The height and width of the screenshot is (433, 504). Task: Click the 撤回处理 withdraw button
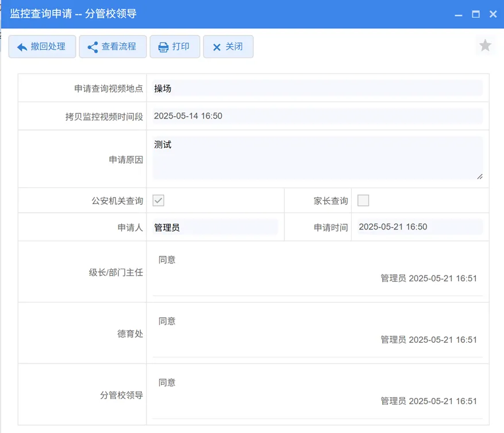click(42, 47)
